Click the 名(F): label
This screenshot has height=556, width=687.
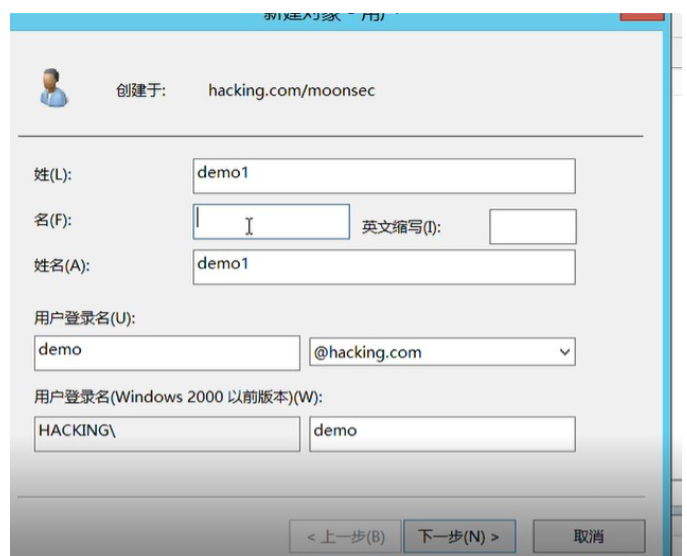[53, 220]
